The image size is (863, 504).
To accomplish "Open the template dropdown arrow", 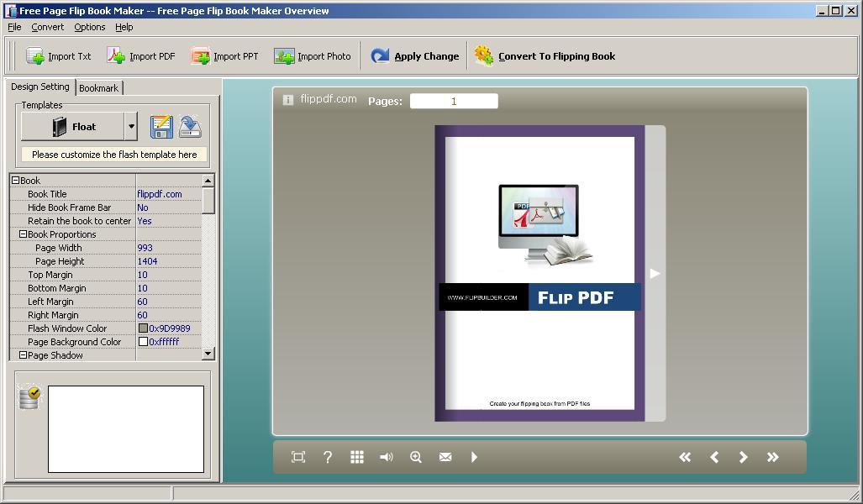I will (131, 127).
